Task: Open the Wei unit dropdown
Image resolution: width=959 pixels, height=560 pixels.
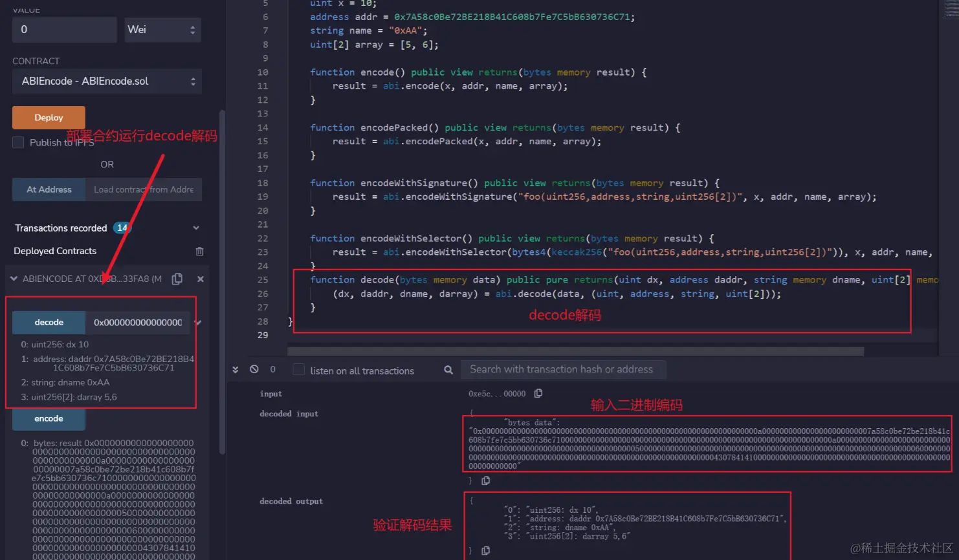Action: (162, 30)
